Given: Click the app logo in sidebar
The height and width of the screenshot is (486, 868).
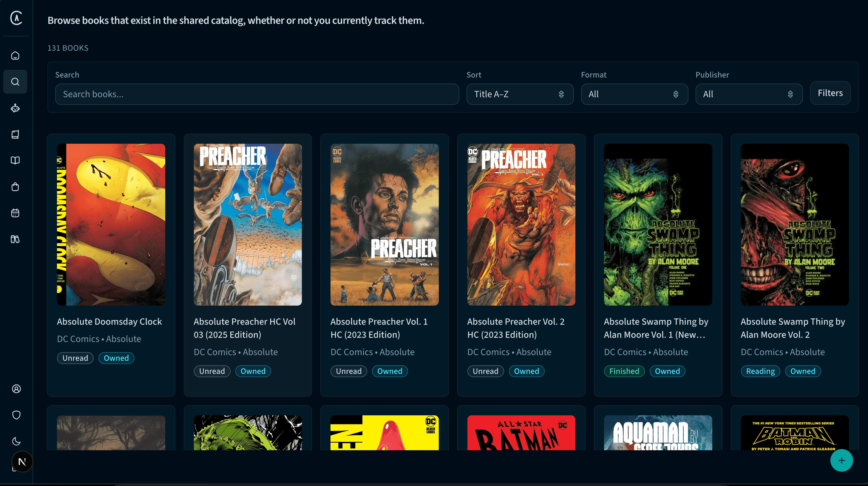Looking at the screenshot, I should (16, 18).
